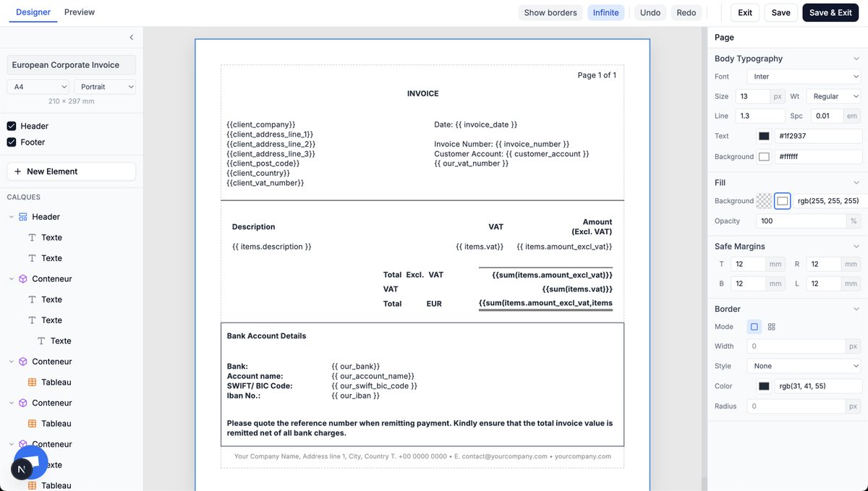Click the white Fill background swatch
Screen dimensions: 868x491
783,201
